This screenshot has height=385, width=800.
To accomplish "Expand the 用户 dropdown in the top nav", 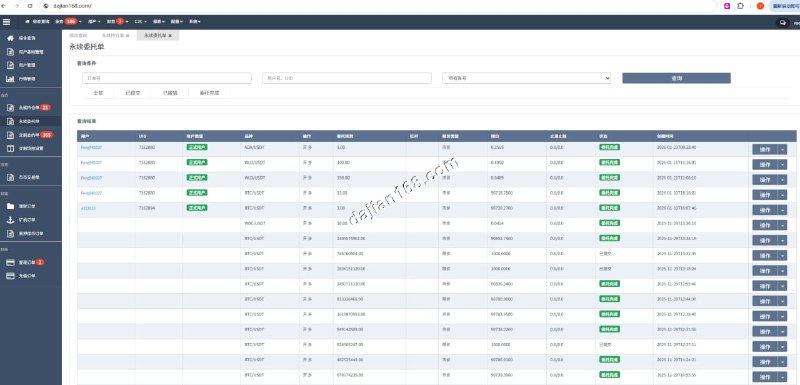I will (94, 22).
